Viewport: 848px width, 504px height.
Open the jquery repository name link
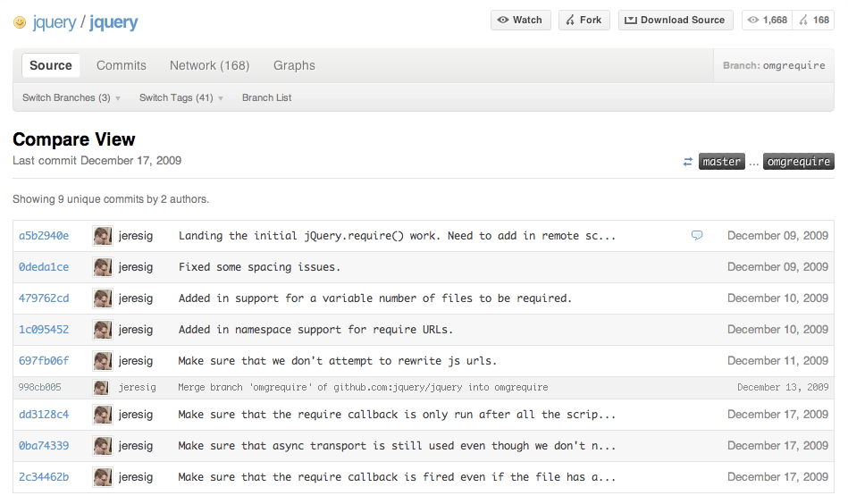coord(113,22)
